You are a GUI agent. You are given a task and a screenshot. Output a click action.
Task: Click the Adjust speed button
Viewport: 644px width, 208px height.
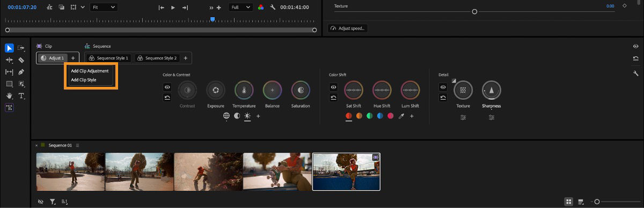(x=348, y=28)
